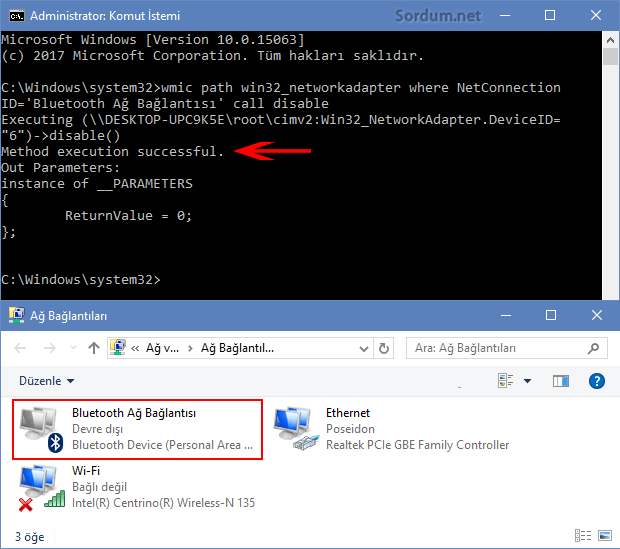Close the Ağ Bağlantıları window
The image size is (620, 549).
point(597,315)
